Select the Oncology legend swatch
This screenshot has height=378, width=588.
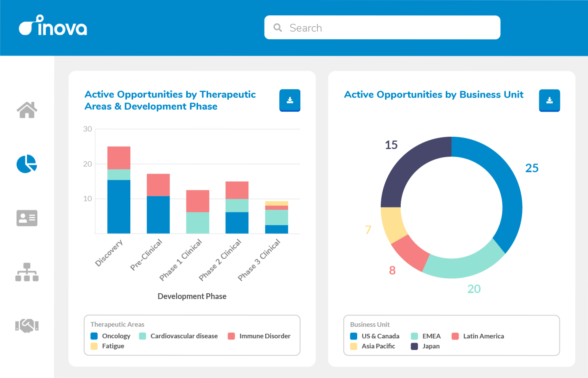tap(94, 336)
